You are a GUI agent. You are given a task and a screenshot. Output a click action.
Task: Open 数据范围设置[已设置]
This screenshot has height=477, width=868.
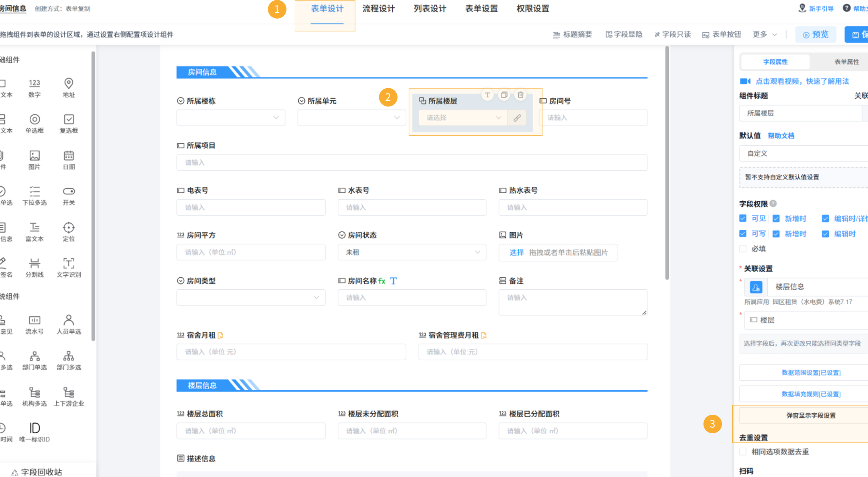[804, 372]
